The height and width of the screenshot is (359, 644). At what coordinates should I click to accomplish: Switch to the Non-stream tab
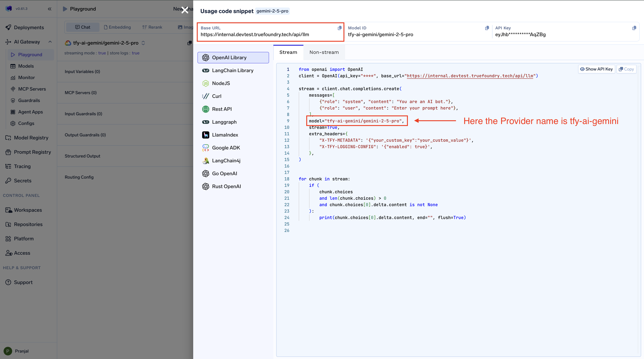[324, 52]
